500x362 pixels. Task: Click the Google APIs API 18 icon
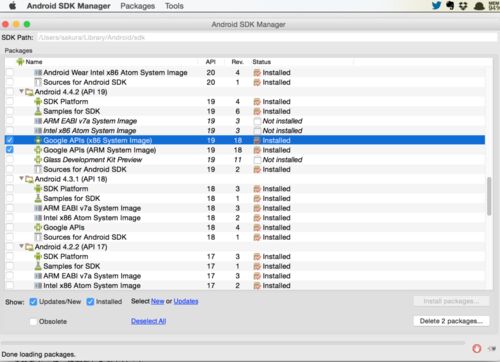[38, 227]
